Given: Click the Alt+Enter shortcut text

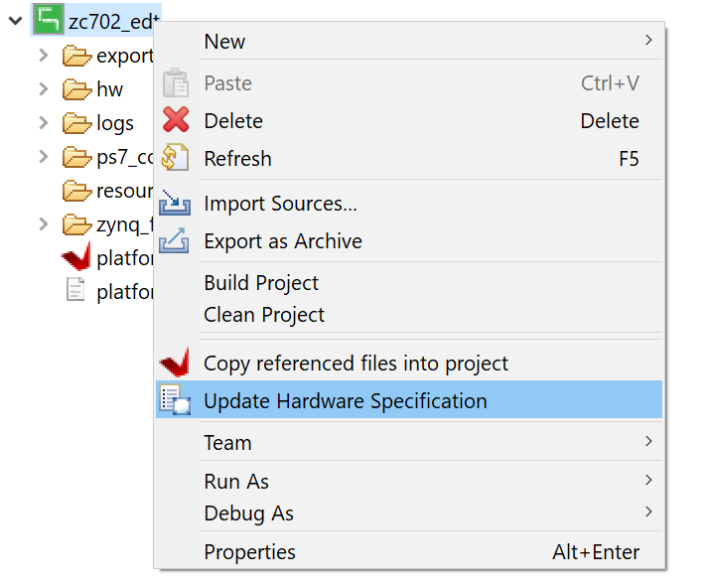Looking at the screenshot, I should tap(596, 551).
